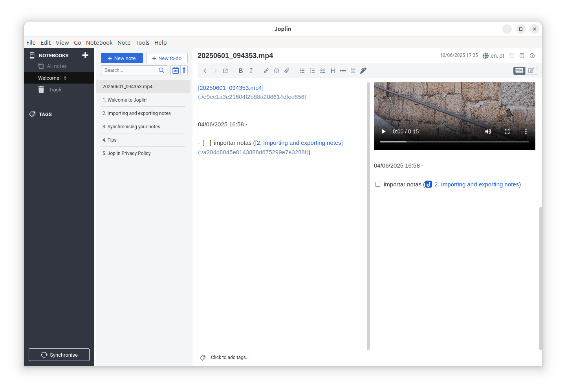Mute the video's audio
Image resolution: width=566 pixels, height=392 pixels.
point(488,131)
